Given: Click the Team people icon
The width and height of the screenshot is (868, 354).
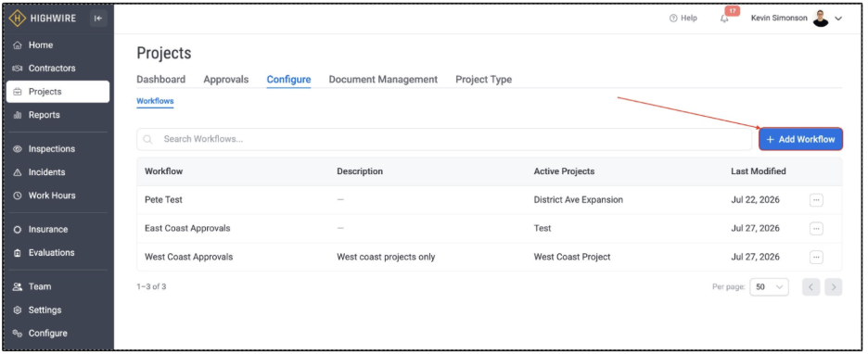Looking at the screenshot, I should [x=18, y=286].
